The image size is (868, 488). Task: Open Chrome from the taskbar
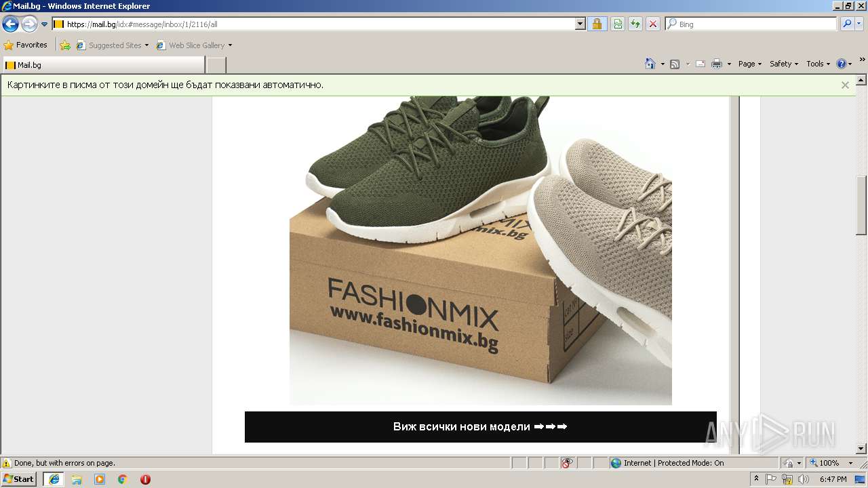pyautogui.click(x=123, y=479)
